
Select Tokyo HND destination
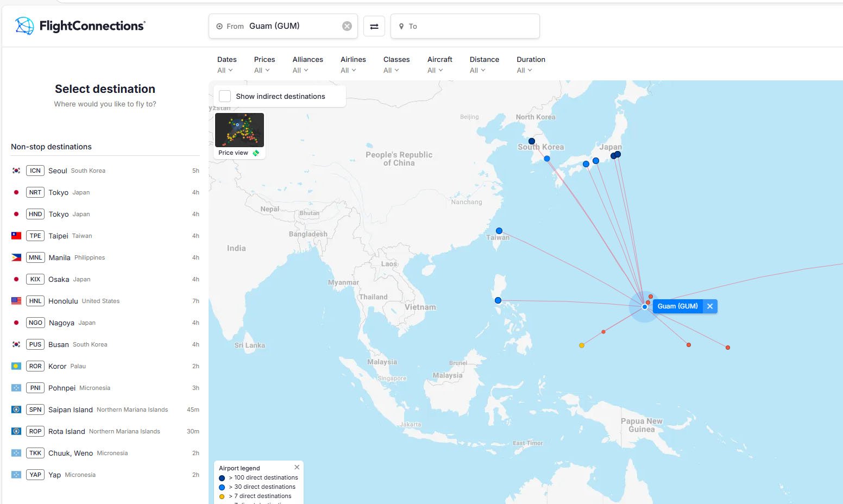coord(105,214)
